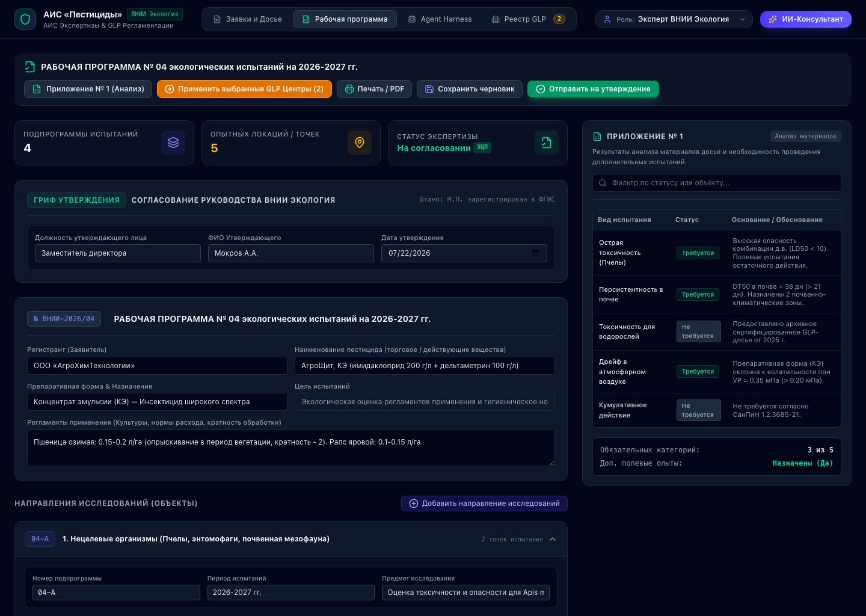Click the pesticide name field АгроЩит
The image size is (866, 616).
tap(425, 366)
